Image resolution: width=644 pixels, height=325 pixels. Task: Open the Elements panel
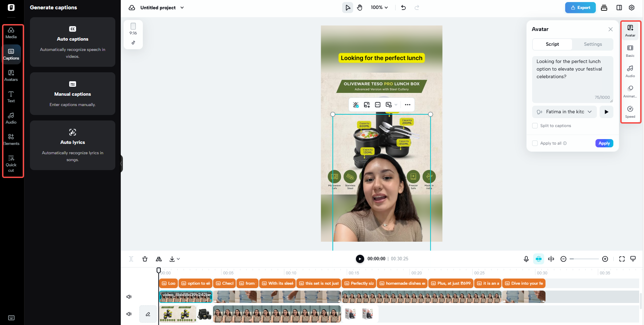click(11, 139)
